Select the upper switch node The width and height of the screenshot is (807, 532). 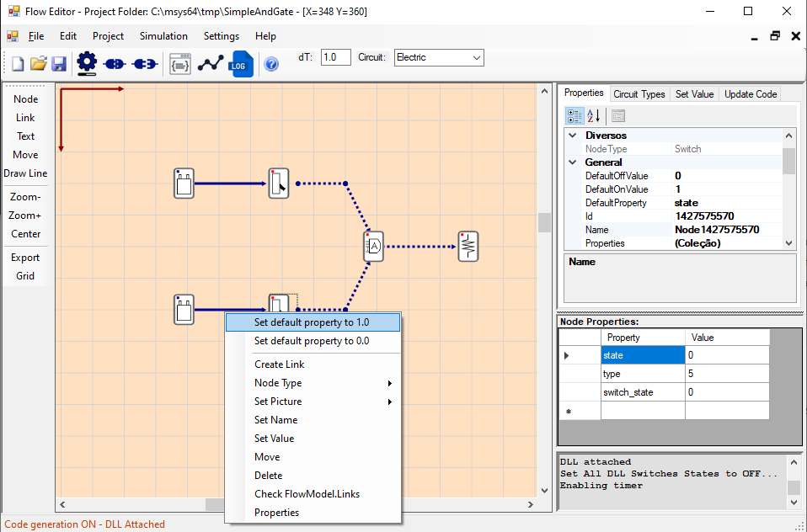pyautogui.click(x=279, y=184)
